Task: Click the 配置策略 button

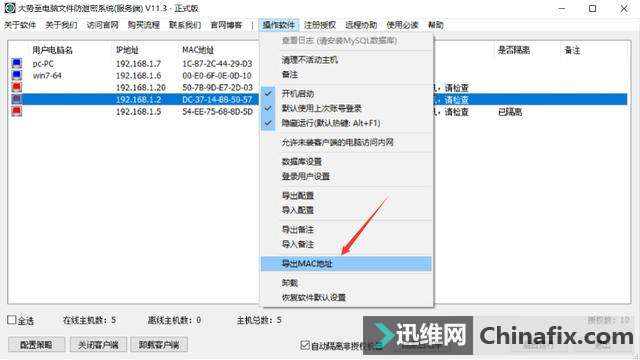Action: tap(36, 345)
